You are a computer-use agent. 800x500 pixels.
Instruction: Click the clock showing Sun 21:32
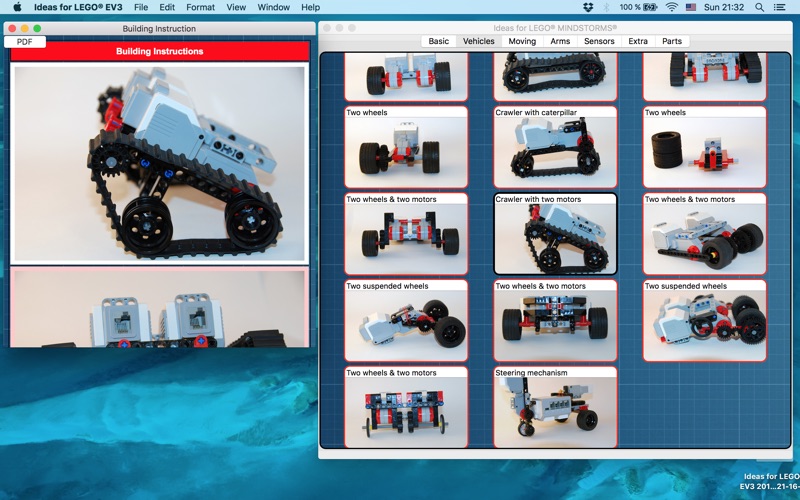coord(724,7)
